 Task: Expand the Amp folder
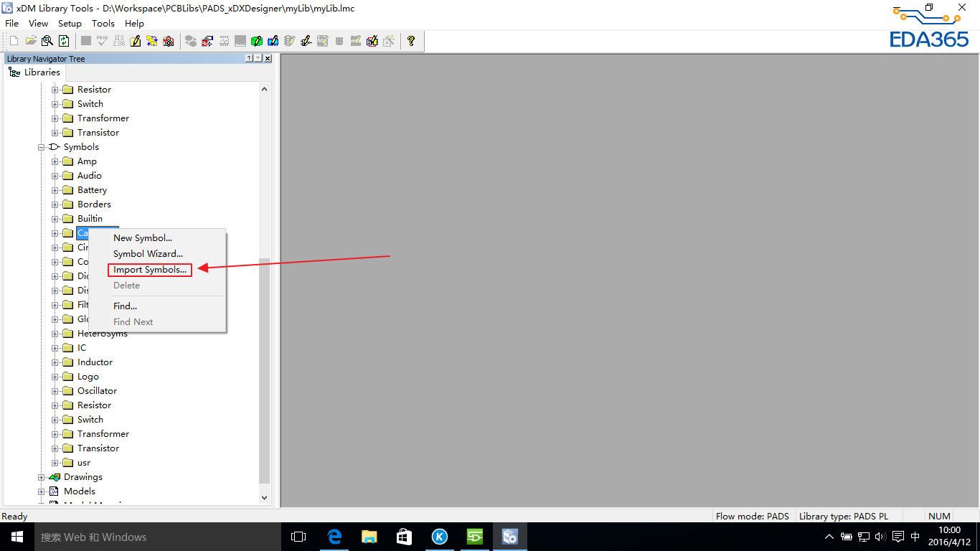click(55, 161)
